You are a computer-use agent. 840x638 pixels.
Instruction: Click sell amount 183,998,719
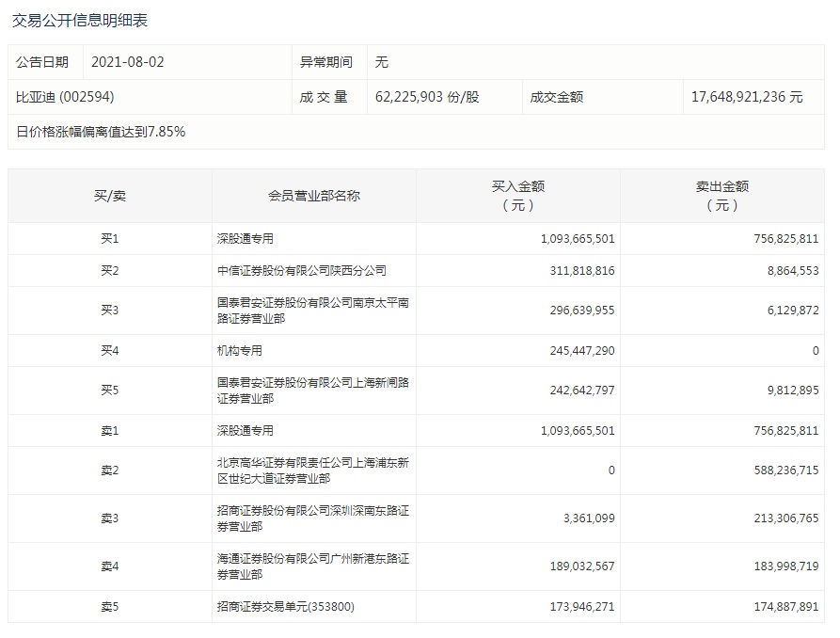click(786, 566)
